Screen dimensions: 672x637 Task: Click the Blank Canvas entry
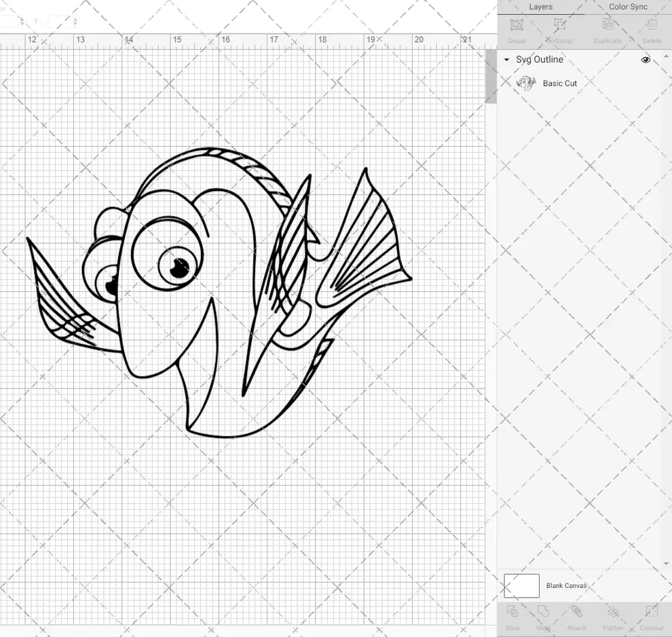(566, 585)
